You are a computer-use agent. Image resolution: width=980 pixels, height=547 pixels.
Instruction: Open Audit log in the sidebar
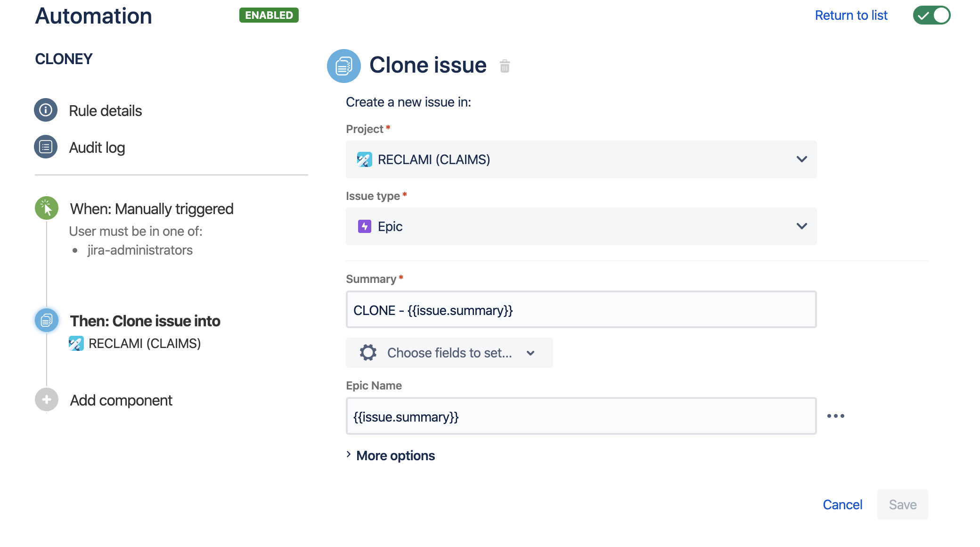97,148
